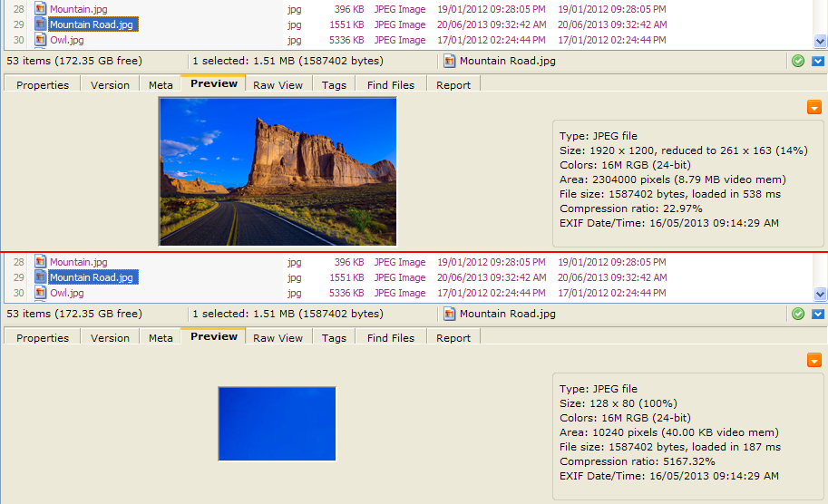Click '53 items (172.35 GB free)' in the upper status bar
The height and width of the screenshot is (504, 828).
(74, 61)
